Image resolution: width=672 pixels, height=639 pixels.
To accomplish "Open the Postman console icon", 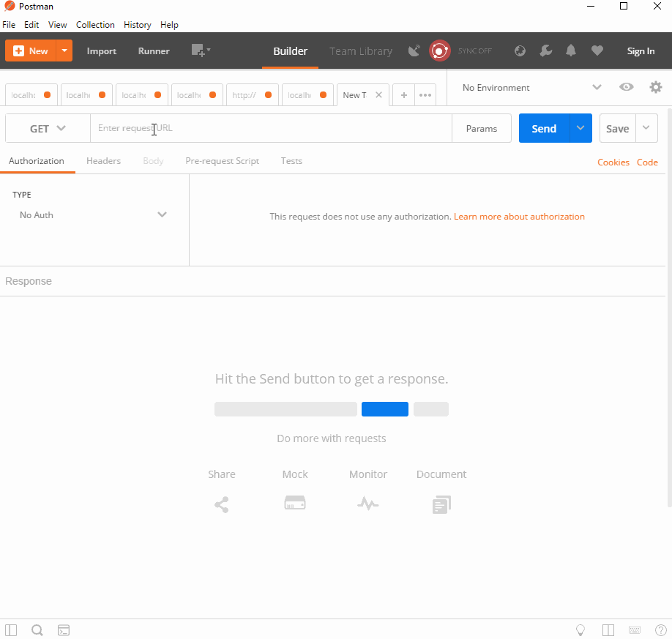I will (x=64, y=630).
